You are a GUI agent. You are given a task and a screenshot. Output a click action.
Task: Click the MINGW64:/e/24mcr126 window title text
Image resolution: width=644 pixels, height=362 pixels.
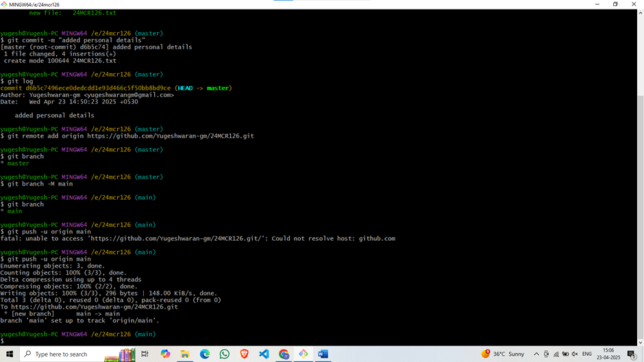(34, 5)
